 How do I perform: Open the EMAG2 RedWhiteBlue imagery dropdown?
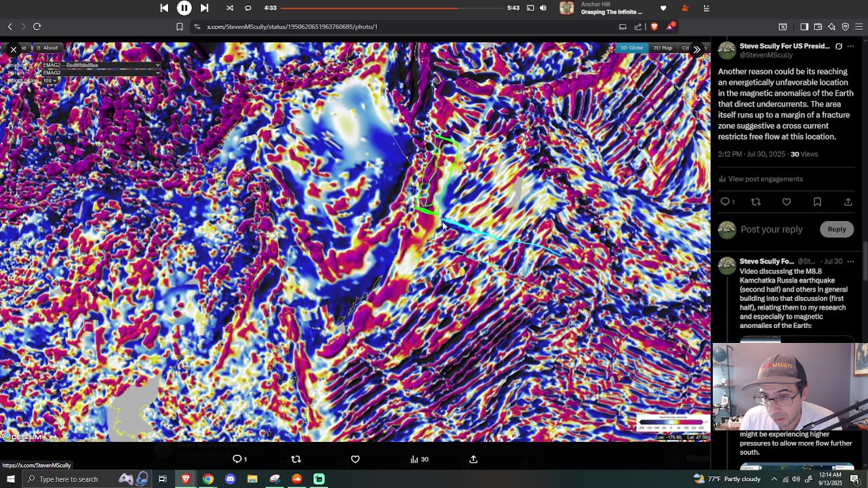point(101,65)
